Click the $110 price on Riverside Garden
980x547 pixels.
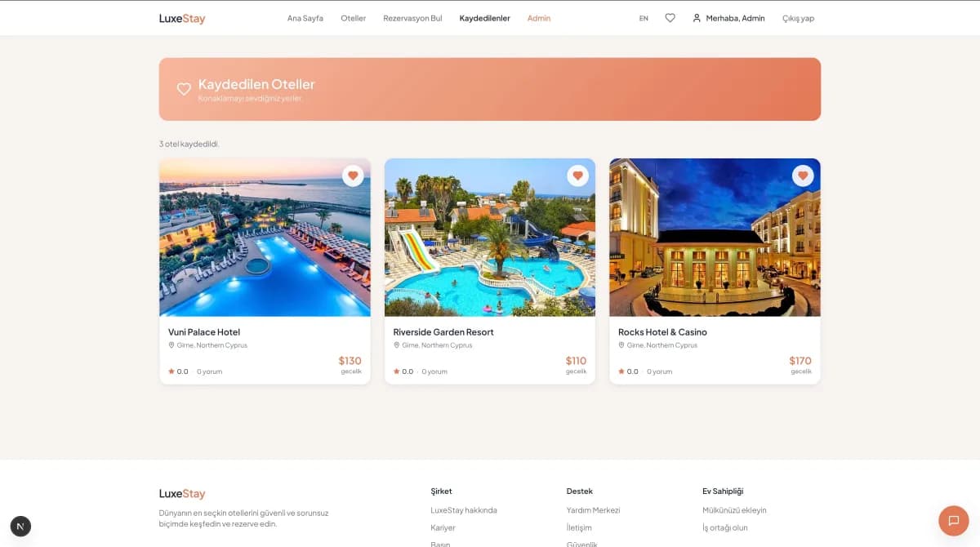click(577, 361)
